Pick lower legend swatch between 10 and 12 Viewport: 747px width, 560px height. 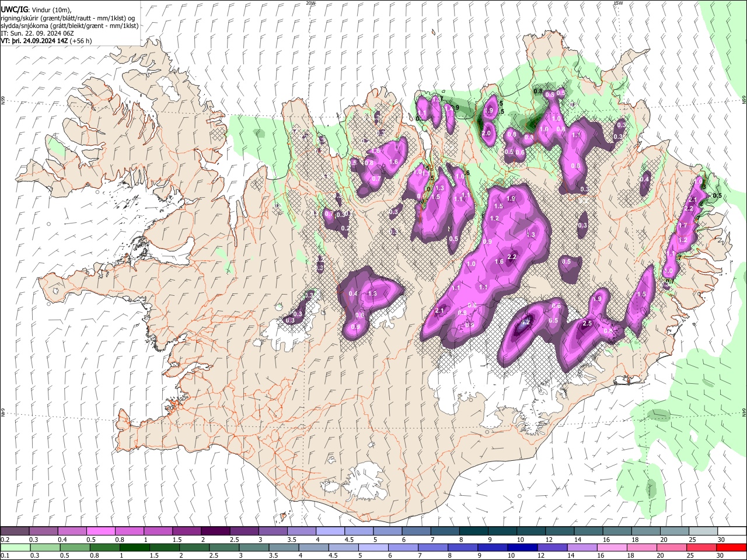(x=521, y=547)
